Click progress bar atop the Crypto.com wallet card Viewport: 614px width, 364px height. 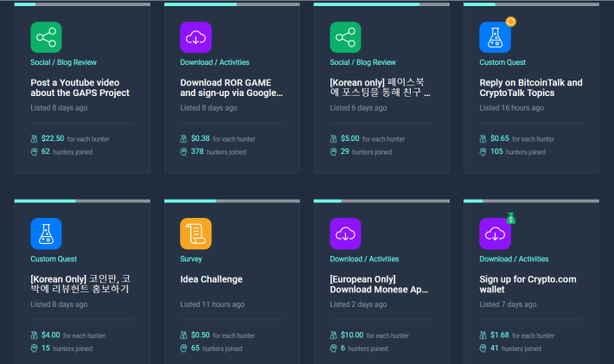point(531,201)
